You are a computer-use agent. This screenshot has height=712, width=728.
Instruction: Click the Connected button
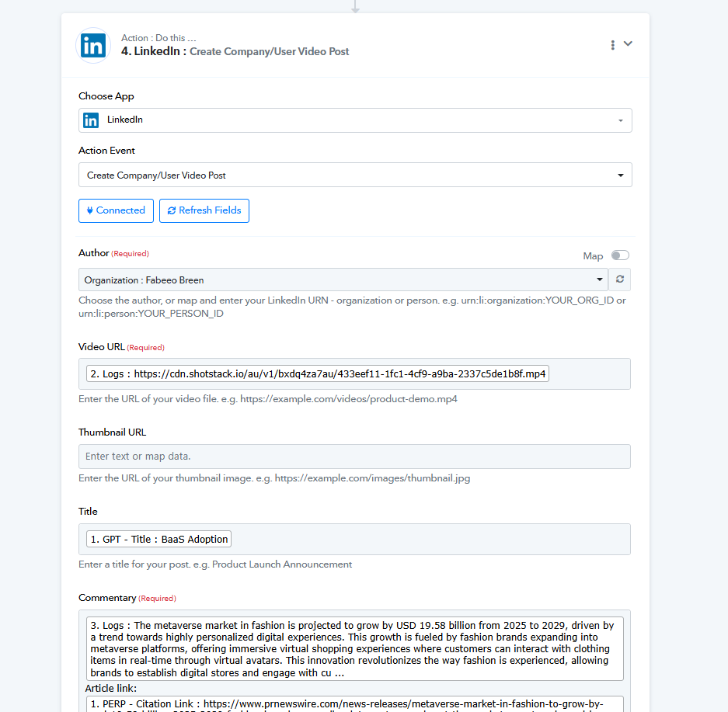click(116, 210)
